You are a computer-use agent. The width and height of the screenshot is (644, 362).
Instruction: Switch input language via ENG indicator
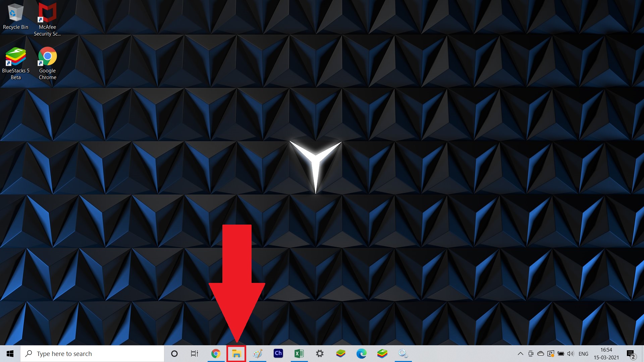coord(583,354)
